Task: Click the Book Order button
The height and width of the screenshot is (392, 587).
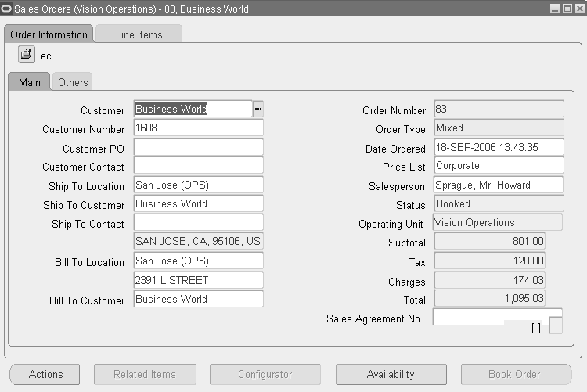Action: 516,375
